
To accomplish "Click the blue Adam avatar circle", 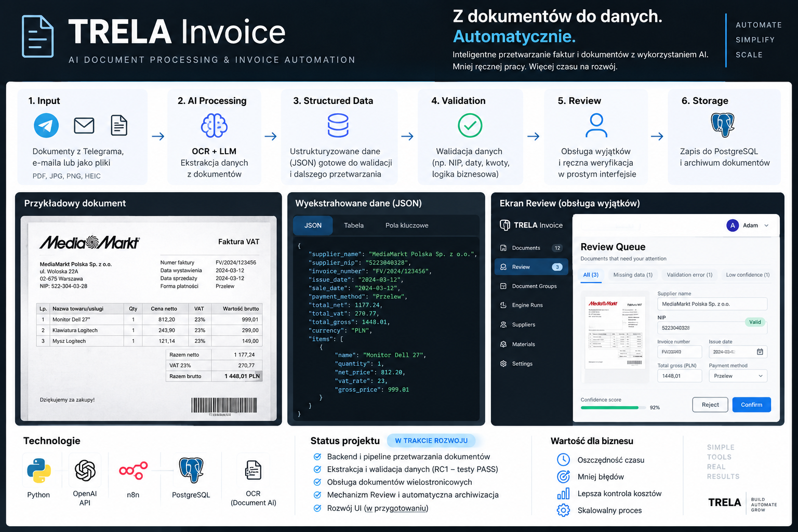I will (733, 225).
